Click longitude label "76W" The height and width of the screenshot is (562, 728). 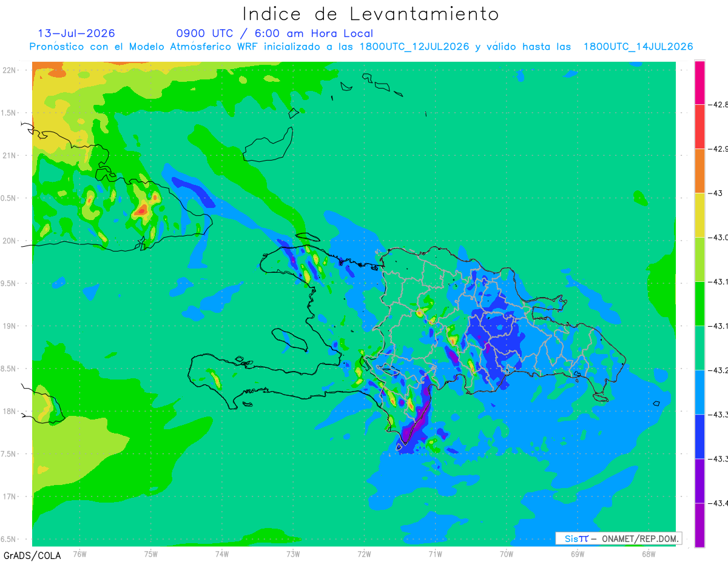click(79, 554)
